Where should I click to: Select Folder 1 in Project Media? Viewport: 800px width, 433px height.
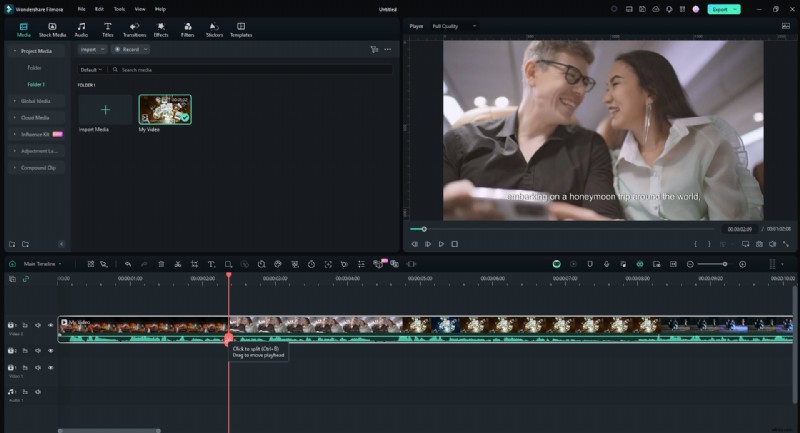pyautogui.click(x=36, y=84)
